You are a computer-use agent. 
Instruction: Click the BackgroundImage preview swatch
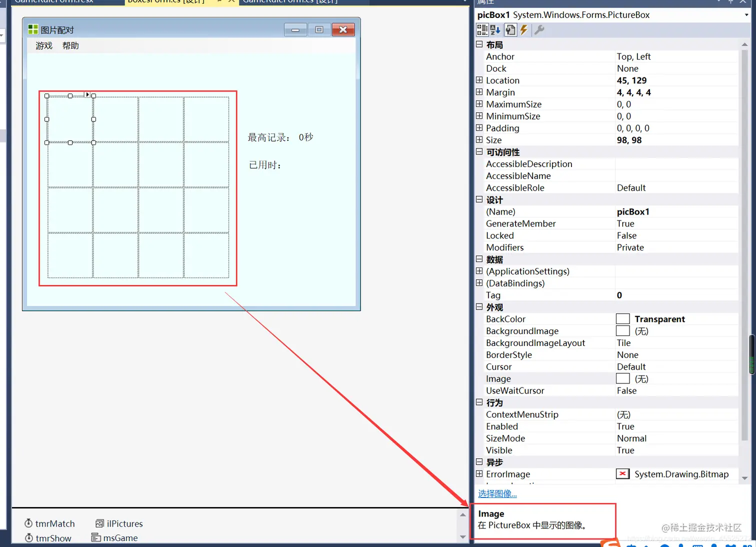(622, 331)
